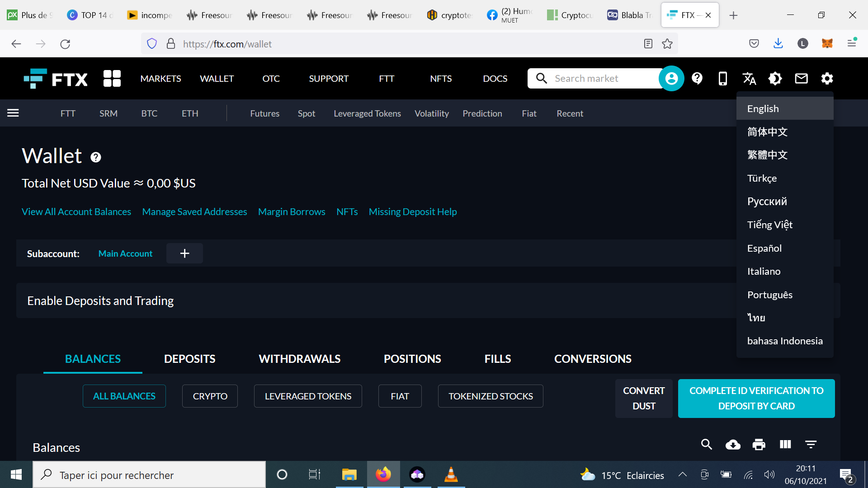This screenshot has height=488, width=868.
Task: Open File Explorer from taskbar
Action: coord(349,474)
